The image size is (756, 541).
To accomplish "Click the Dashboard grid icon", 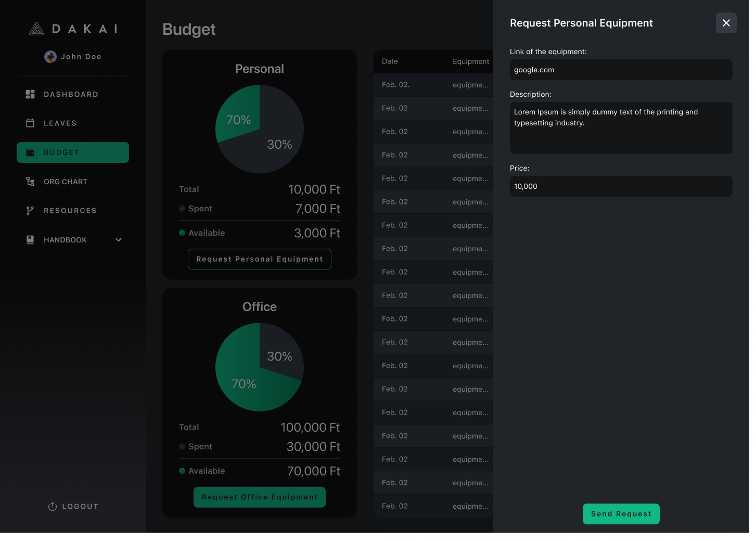I will click(x=30, y=94).
